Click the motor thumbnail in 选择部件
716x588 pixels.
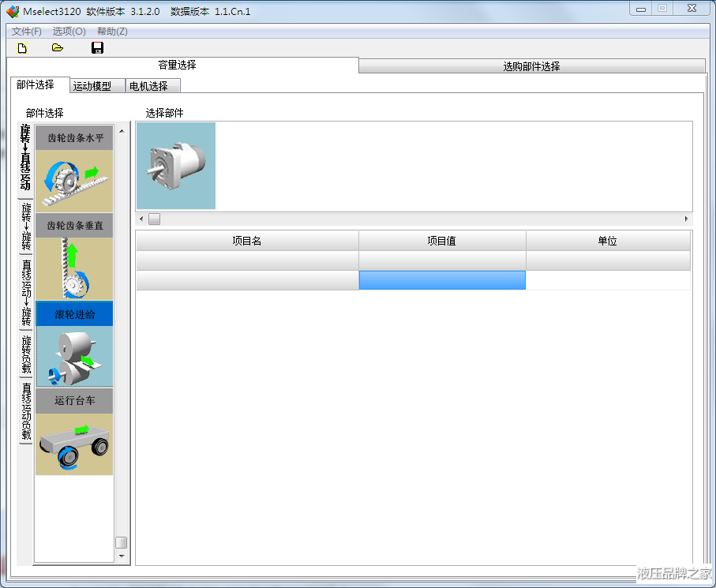[x=176, y=166]
